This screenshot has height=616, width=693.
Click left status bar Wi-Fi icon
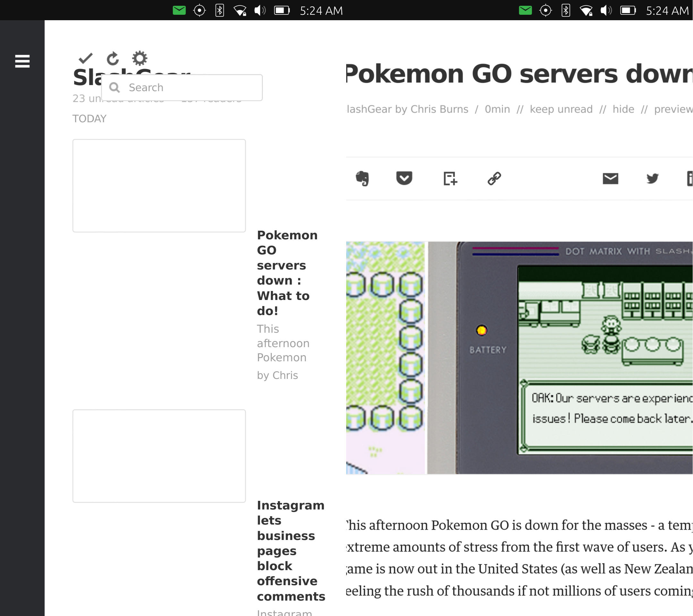pos(240,11)
